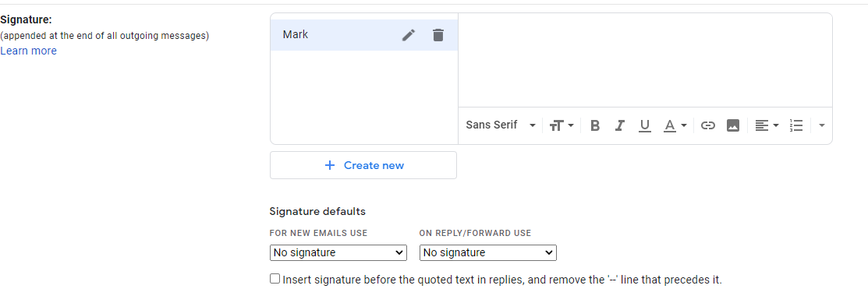
Task: Toggle underline formatting in signature editor
Action: pyautogui.click(x=644, y=125)
